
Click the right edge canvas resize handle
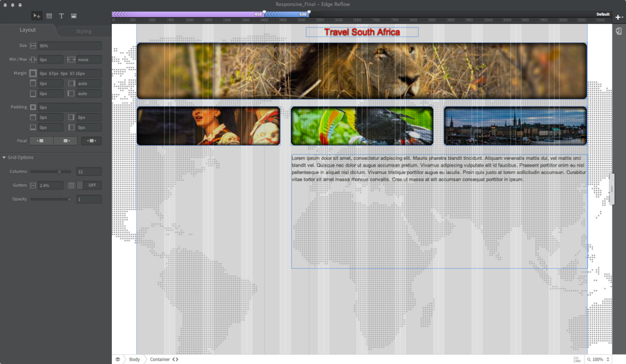(x=612, y=189)
